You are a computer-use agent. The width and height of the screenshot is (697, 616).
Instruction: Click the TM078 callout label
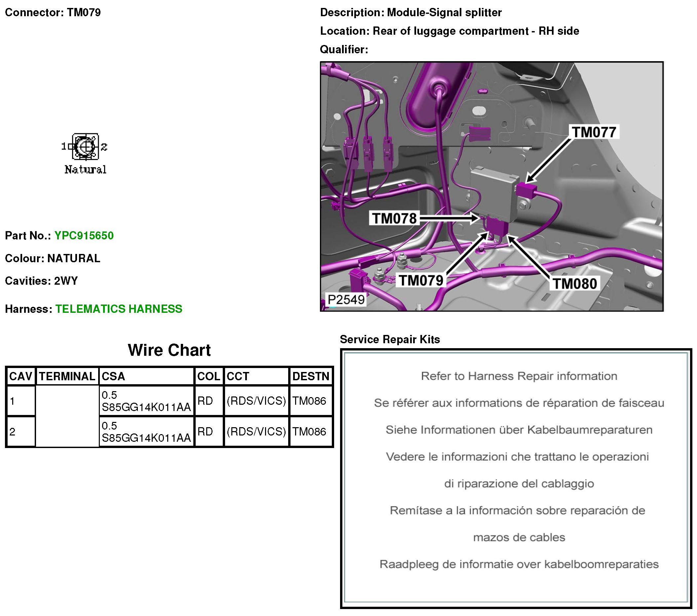(394, 218)
